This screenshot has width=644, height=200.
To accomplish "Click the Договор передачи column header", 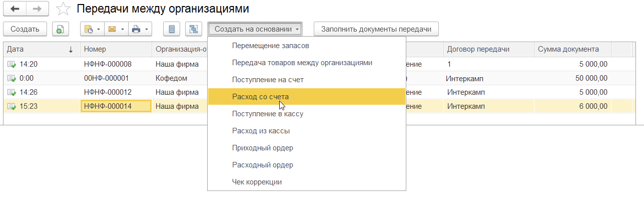I will click(x=488, y=49).
